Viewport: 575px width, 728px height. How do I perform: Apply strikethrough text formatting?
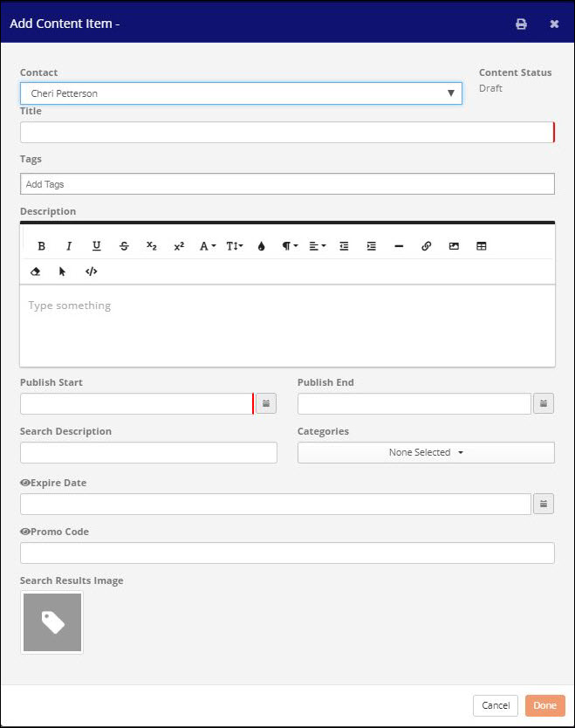click(124, 246)
